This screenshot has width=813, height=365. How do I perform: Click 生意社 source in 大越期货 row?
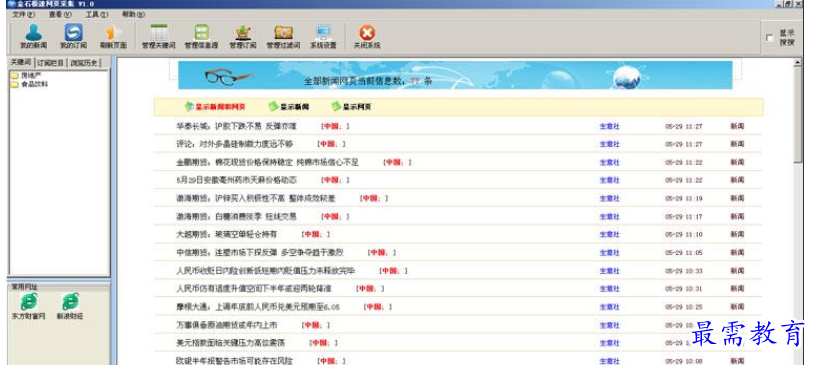[x=609, y=235]
